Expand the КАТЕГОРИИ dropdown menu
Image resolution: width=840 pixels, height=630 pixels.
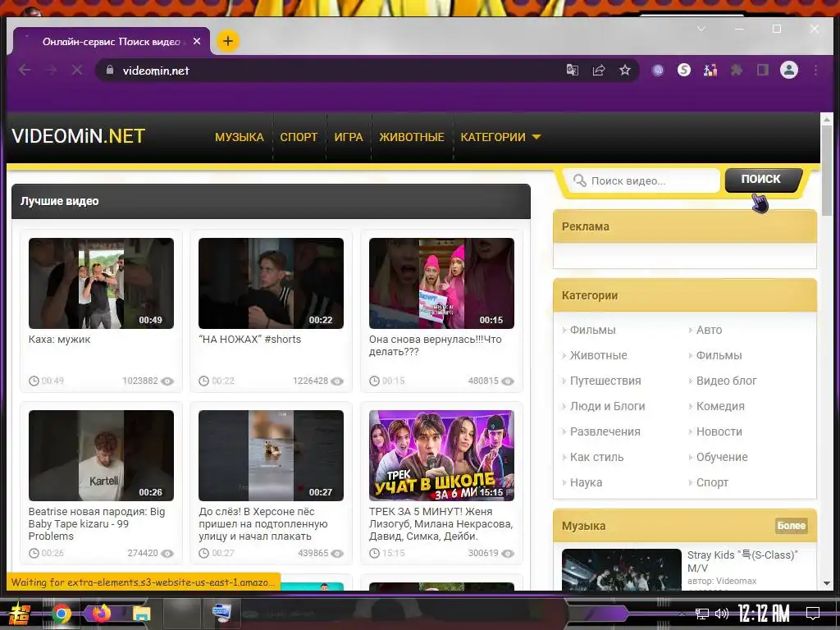[500, 137]
